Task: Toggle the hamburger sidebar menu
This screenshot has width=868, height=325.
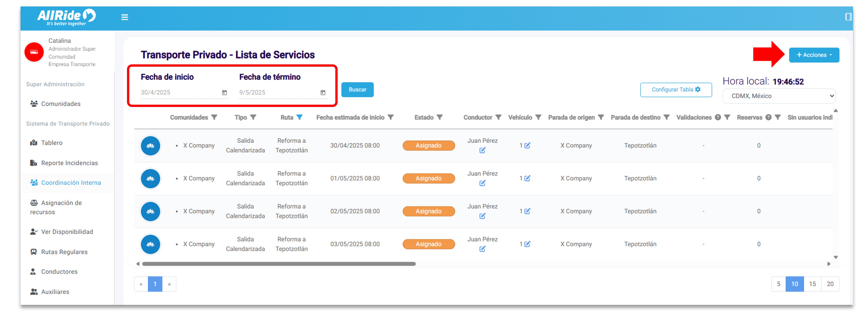Action: click(124, 17)
